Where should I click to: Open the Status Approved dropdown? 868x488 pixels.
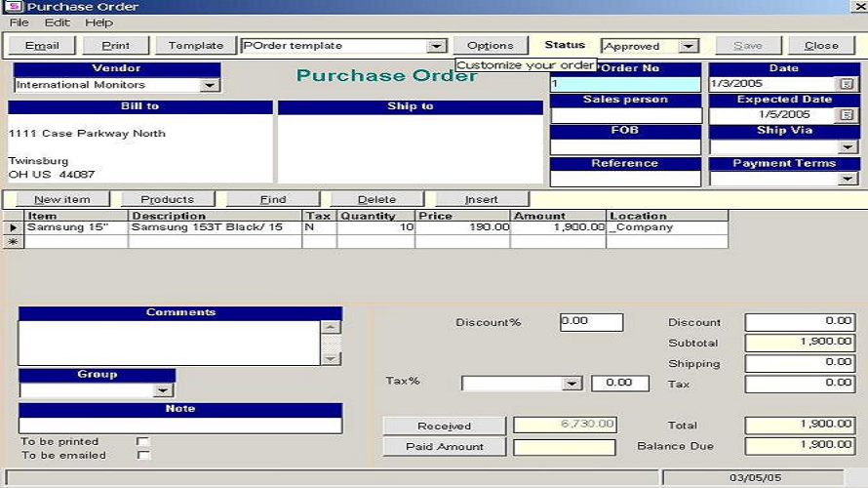tap(689, 46)
